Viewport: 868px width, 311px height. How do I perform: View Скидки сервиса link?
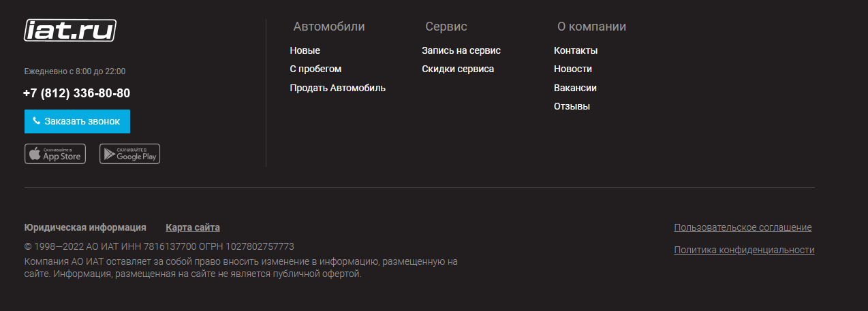coord(458,69)
